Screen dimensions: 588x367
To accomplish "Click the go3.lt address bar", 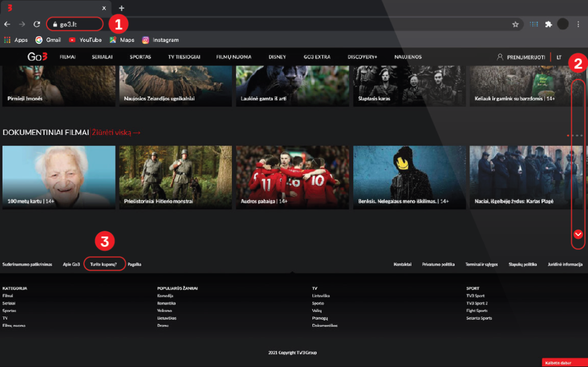I will click(x=75, y=25).
